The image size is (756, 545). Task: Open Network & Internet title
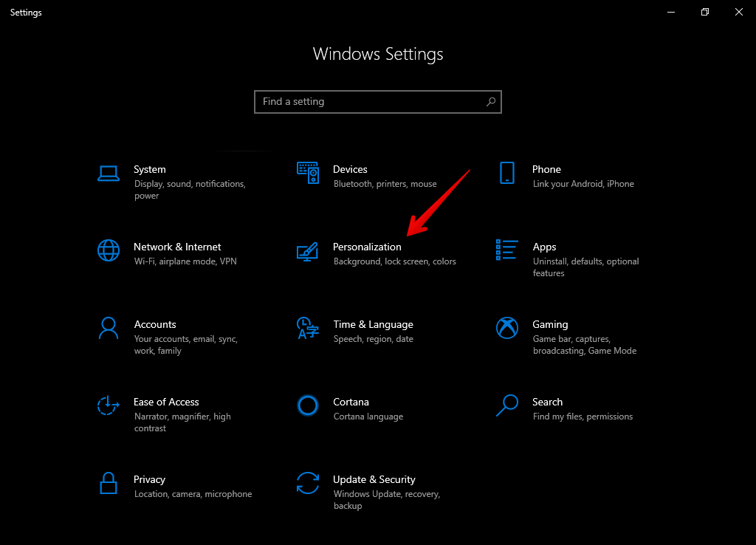point(177,247)
